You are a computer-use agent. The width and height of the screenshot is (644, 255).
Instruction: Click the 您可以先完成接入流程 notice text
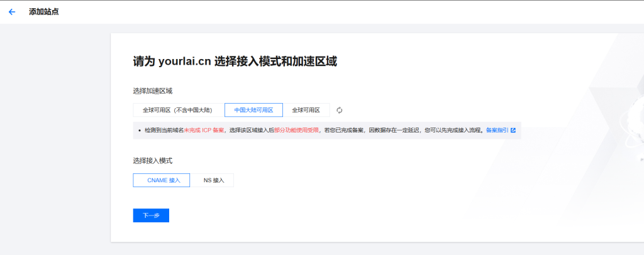click(452, 130)
